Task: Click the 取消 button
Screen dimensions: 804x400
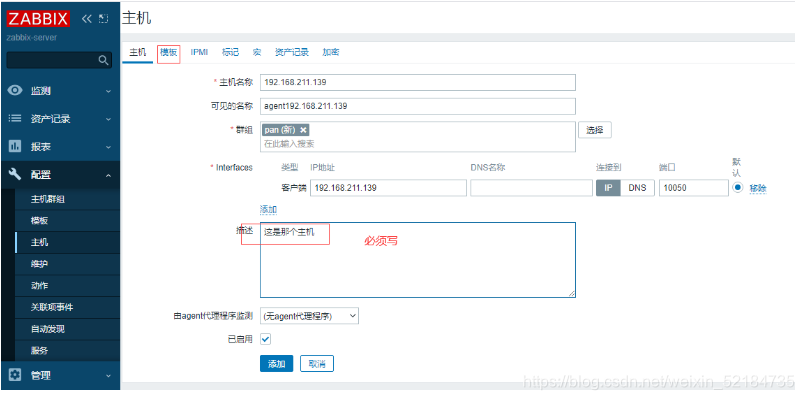Action: point(317,364)
